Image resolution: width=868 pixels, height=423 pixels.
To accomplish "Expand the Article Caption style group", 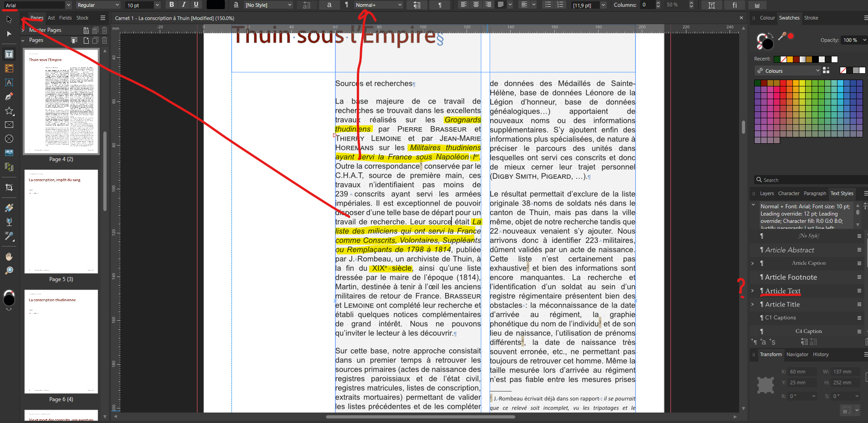I will [753, 263].
